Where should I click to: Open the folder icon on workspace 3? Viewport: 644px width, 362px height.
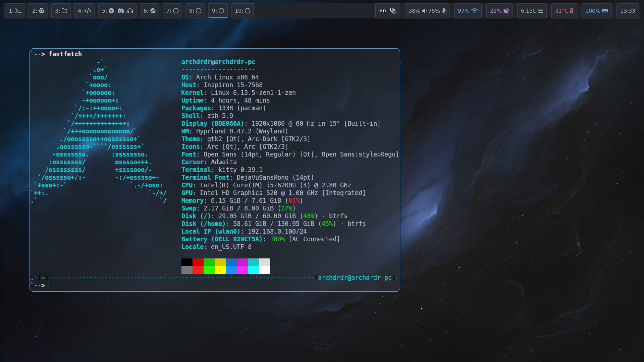point(64,11)
